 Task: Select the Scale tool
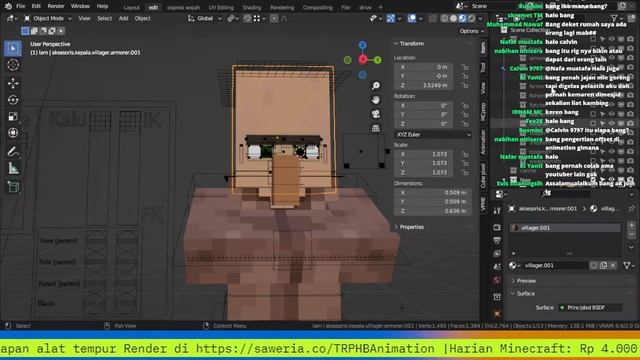pos(13,117)
